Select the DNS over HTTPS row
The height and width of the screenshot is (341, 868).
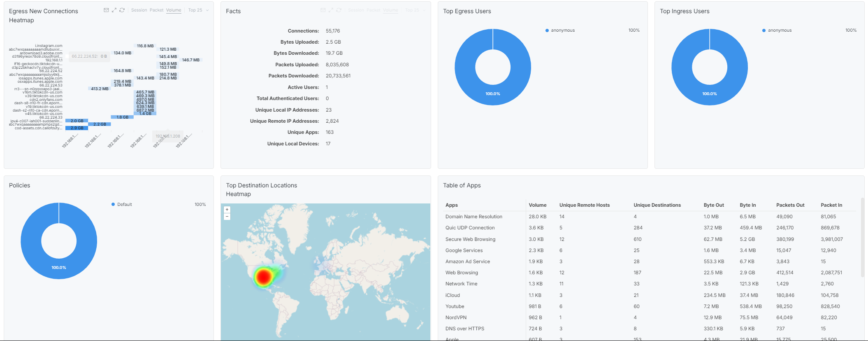650,329
